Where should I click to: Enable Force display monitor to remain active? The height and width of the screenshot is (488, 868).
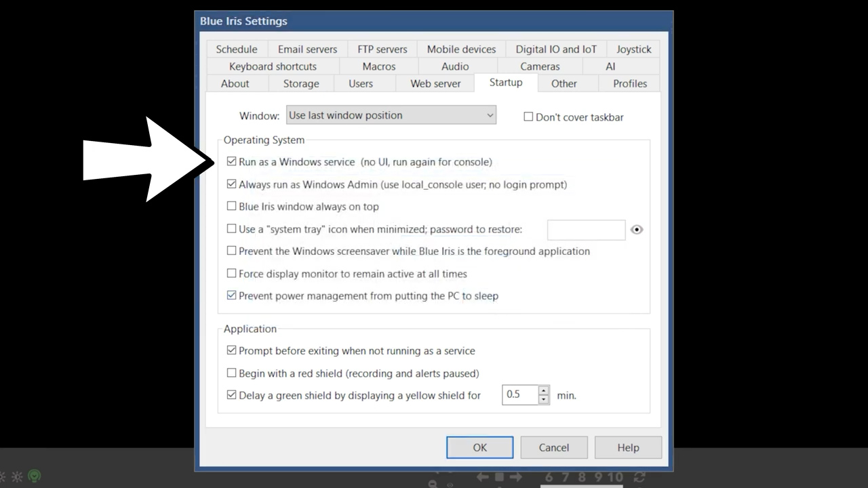pos(231,274)
